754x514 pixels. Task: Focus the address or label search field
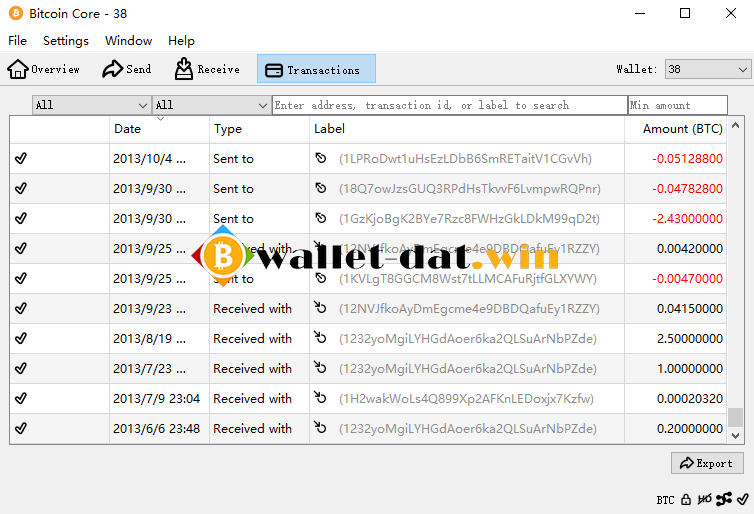[450, 105]
